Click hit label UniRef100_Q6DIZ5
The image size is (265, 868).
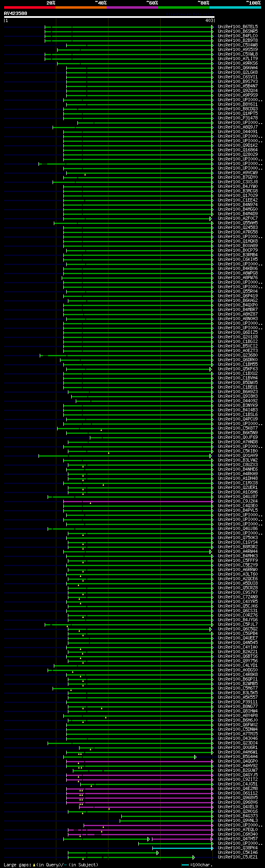click(x=238, y=332)
